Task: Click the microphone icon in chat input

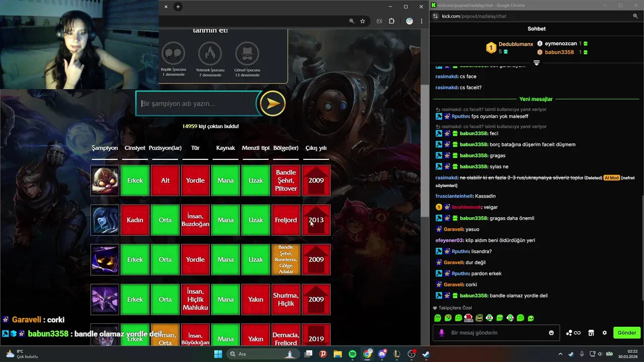Action: click(442, 333)
